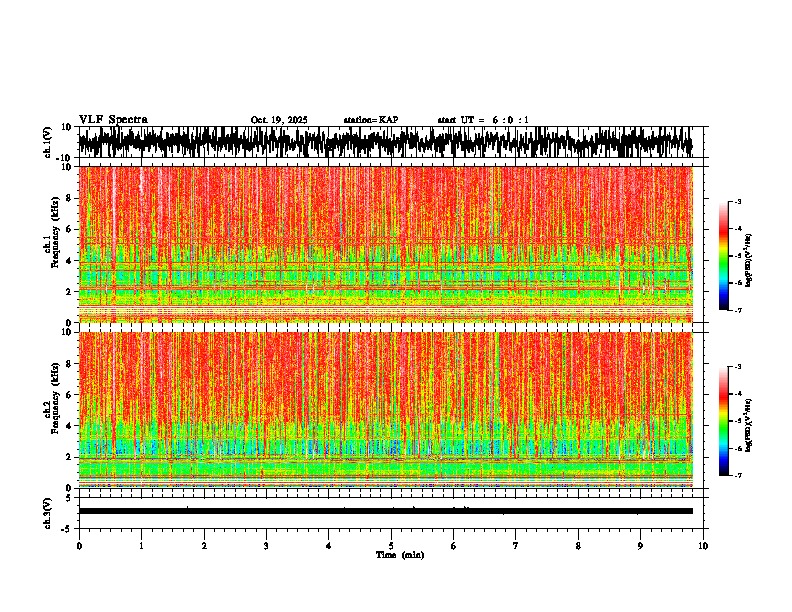792x612 pixels.
Task: Click the ch.1 spectrogram color bar
Action: 724,256
